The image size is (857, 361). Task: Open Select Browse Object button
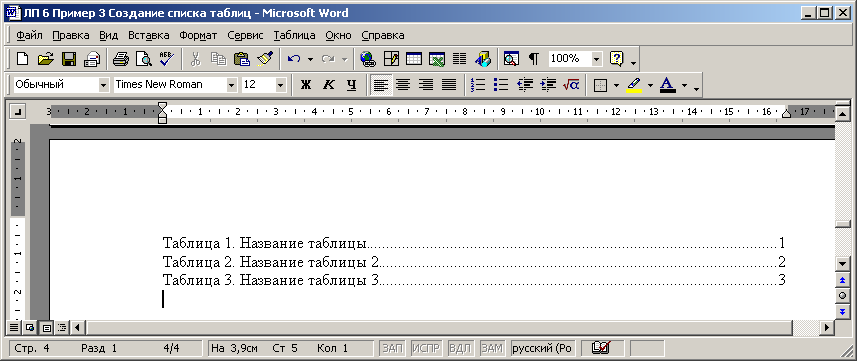pyautogui.click(x=842, y=295)
